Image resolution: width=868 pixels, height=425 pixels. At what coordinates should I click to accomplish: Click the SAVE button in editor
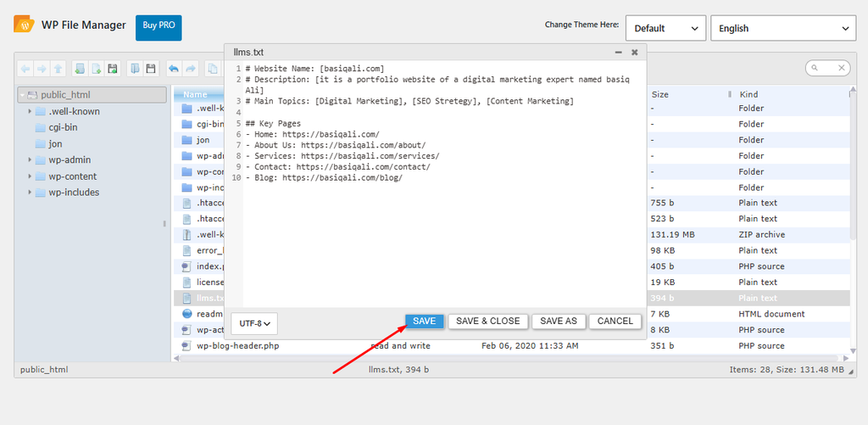[x=425, y=322]
